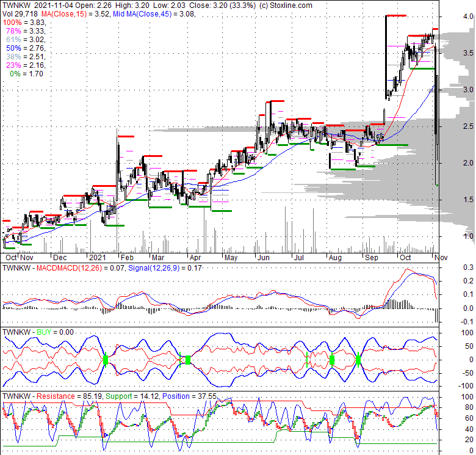Click the -100 BUY panel axis label
The height and width of the screenshot is (455, 476).
(466, 386)
